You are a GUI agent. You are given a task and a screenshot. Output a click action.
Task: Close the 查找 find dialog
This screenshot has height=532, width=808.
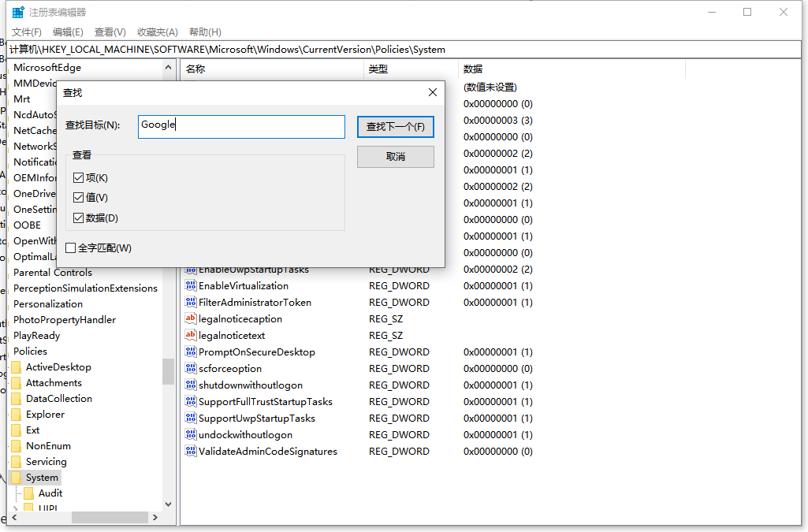tap(433, 92)
